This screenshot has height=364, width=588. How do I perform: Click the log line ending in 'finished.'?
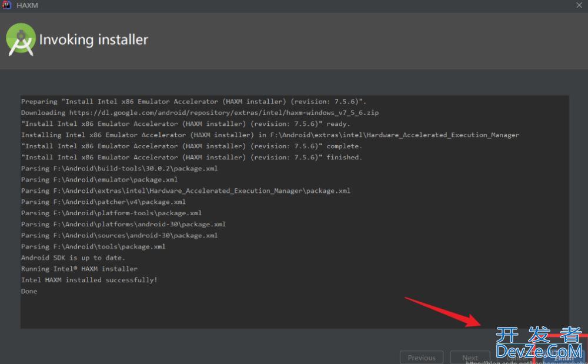(x=192, y=158)
